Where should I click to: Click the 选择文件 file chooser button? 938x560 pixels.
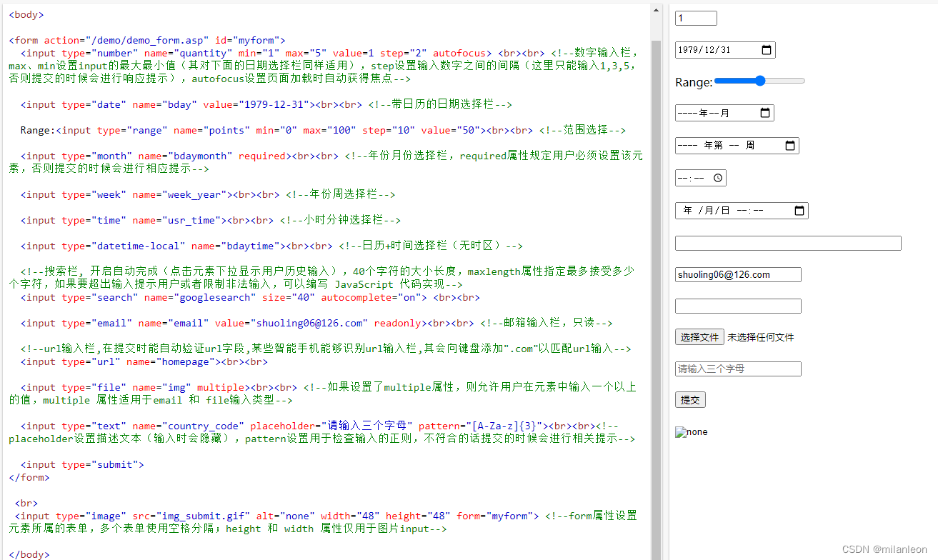tap(699, 337)
